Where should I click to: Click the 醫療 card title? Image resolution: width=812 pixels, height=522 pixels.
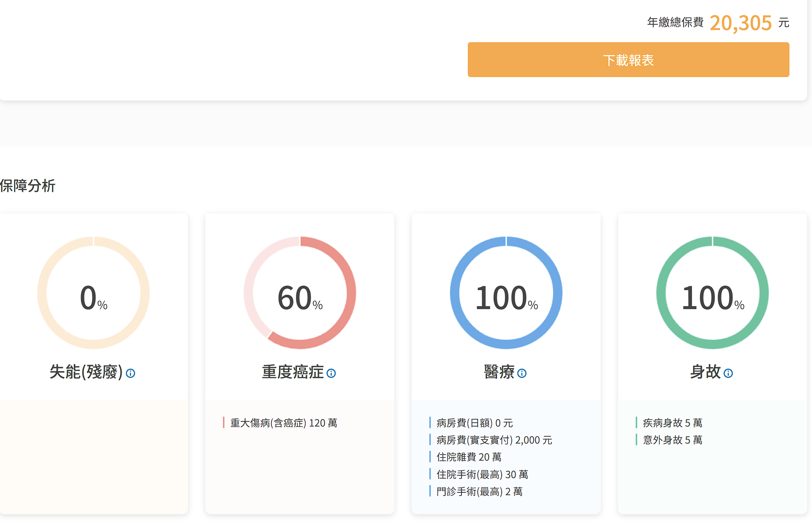499,372
